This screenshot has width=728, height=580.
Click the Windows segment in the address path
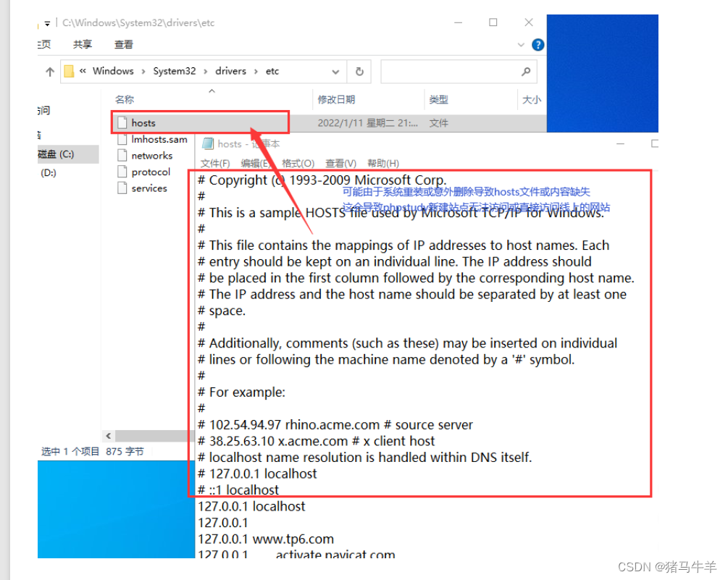pyautogui.click(x=113, y=71)
